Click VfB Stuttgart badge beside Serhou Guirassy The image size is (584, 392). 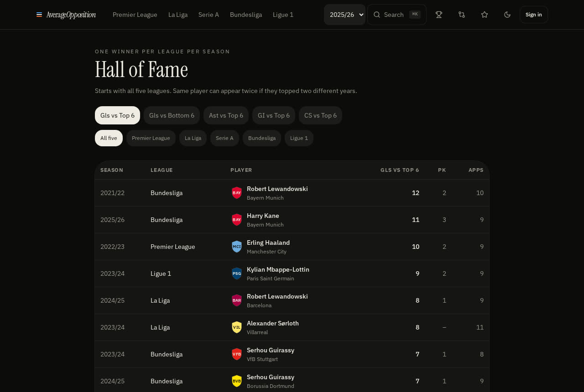tap(237, 354)
